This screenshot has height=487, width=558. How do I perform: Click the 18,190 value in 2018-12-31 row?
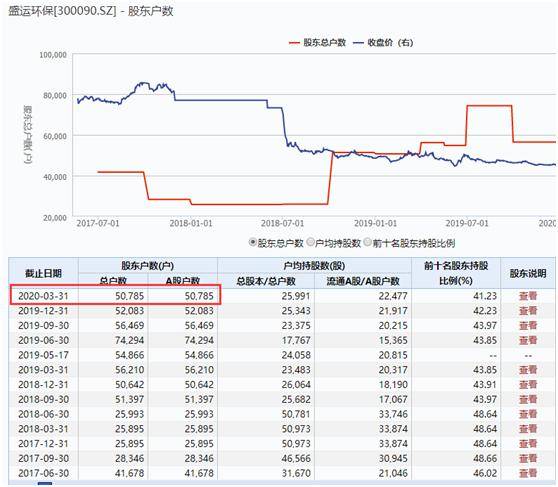pyautogui.click(x=393, y=384)
